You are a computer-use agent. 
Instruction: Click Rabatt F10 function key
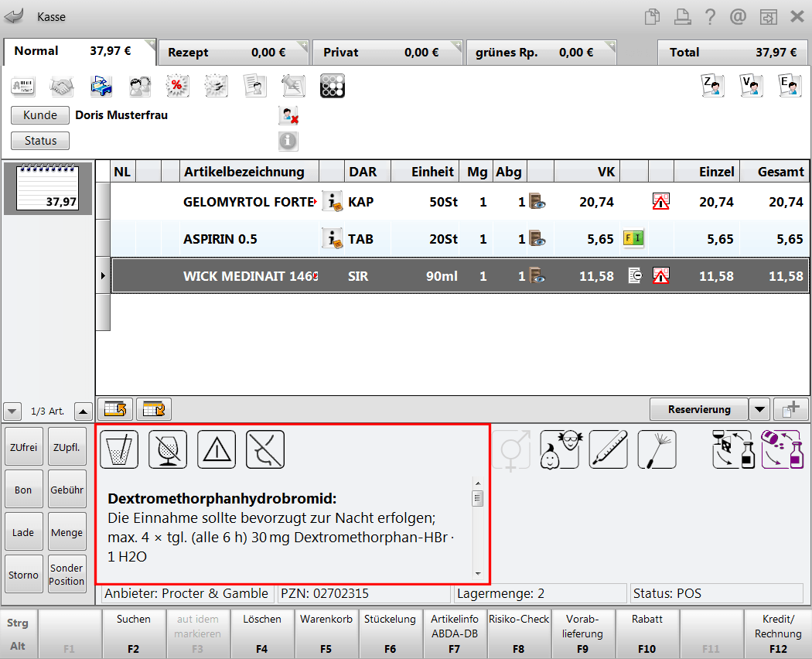647,633
